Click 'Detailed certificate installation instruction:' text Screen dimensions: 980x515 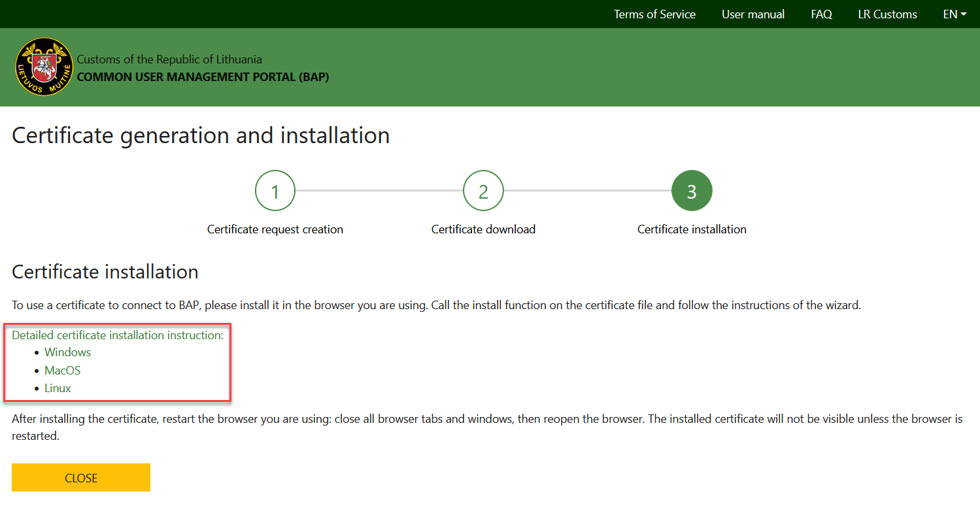(118, 335)
